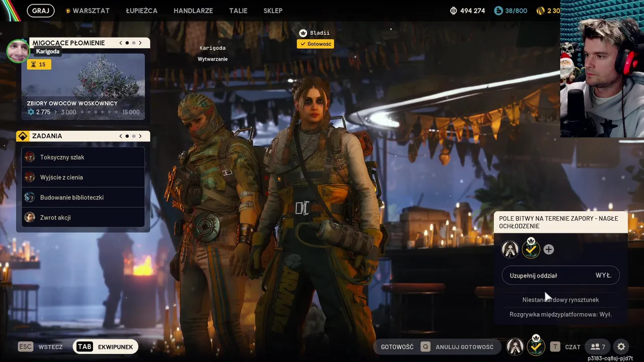This screenshot has height=362, width=644.
Task: Click ready-checked leader avatar in map panel
Action: [531, 248]
